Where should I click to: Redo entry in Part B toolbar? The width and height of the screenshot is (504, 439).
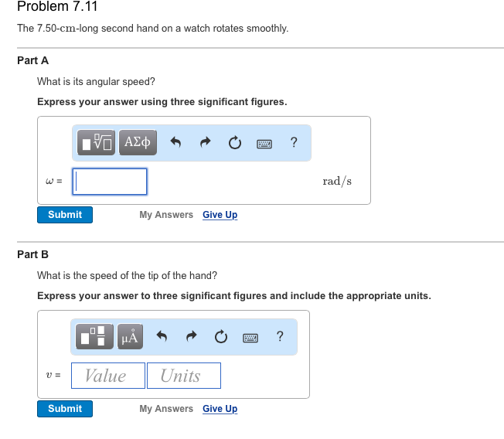pyautogui.click(x=191, y=336)
